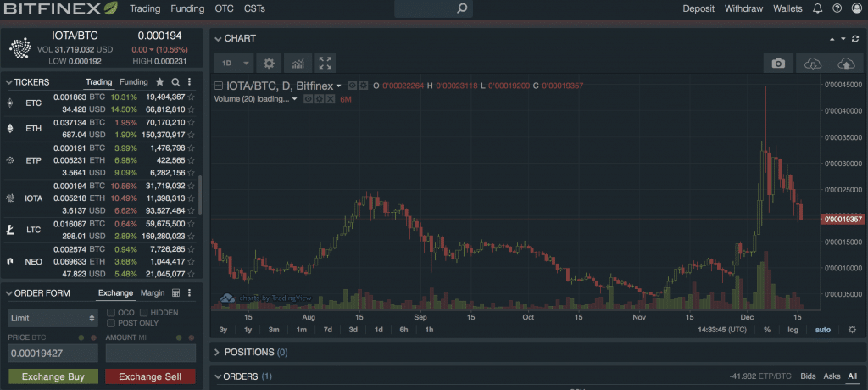Click the Bitfinex logo

60,8
